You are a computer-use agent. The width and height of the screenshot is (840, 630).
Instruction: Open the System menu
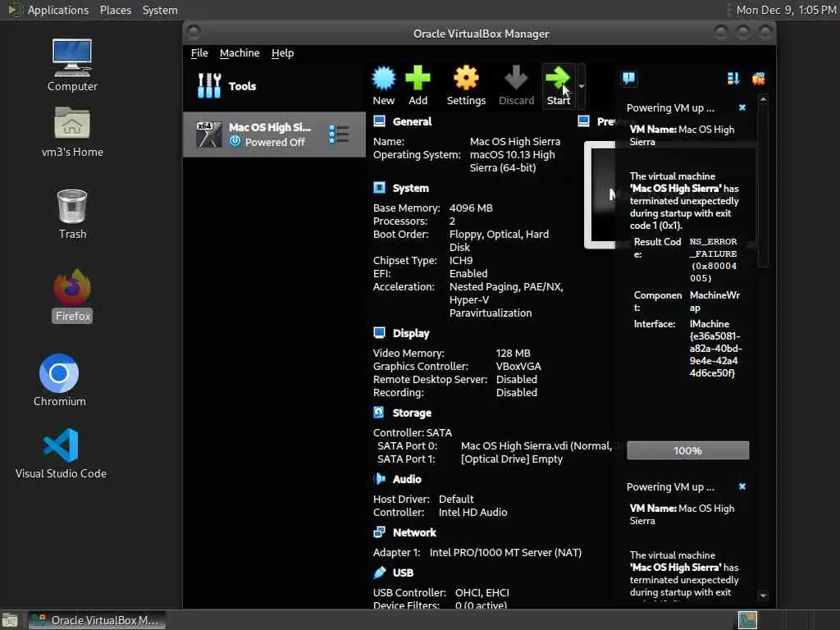160,10
